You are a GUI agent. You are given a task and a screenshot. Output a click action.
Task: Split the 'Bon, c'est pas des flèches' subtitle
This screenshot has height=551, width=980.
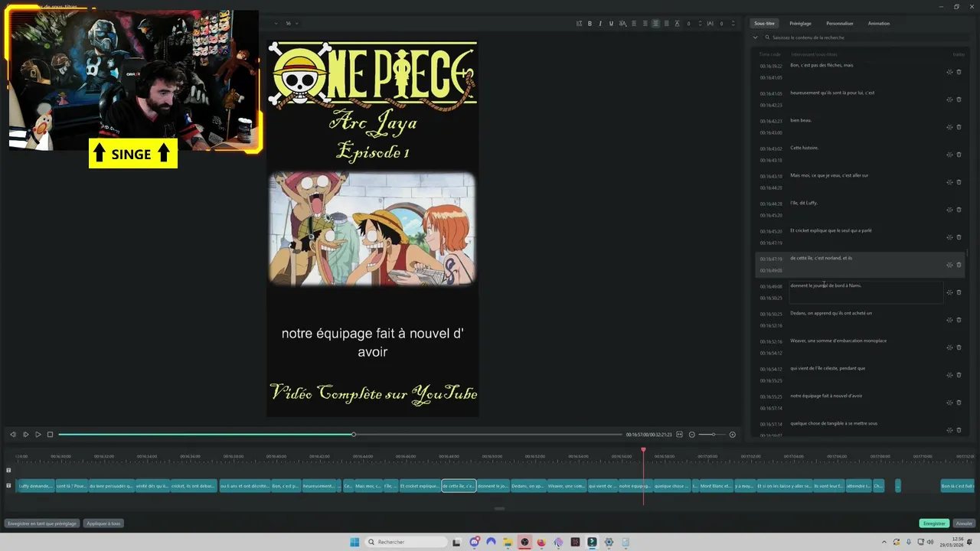(949, 72)
